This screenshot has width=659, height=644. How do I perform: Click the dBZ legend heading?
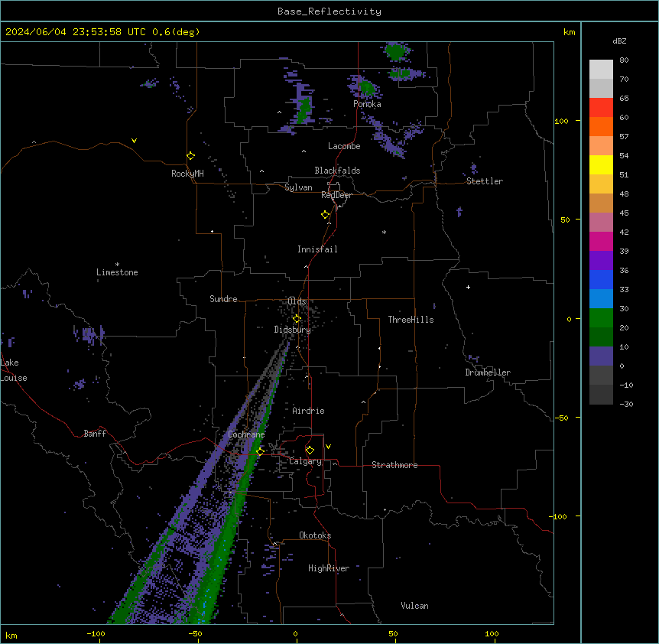point(619,41)
